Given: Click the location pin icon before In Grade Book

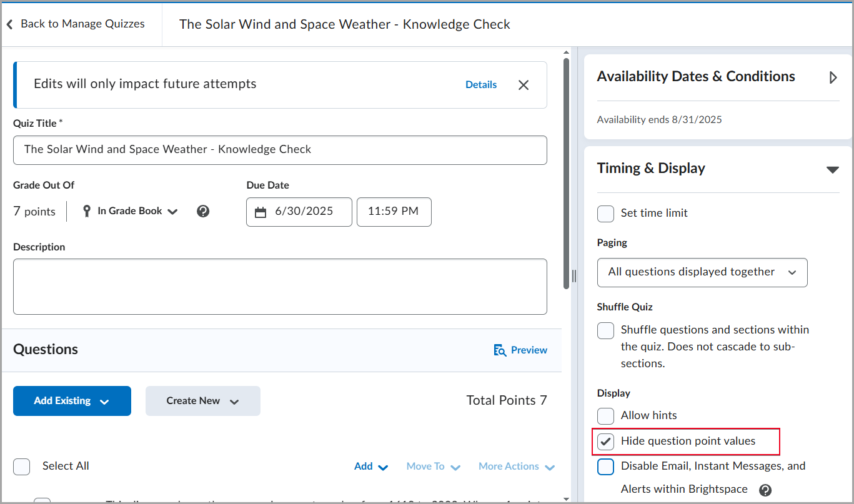Looking at the screenshot, I should click(x=86, y=211).
